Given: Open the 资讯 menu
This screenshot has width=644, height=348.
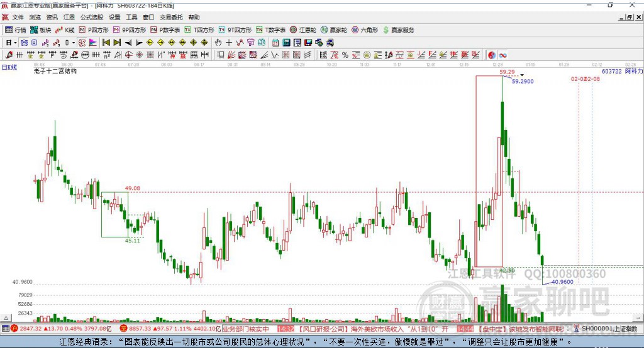Looking at the screenshot, I should (52, 17).
